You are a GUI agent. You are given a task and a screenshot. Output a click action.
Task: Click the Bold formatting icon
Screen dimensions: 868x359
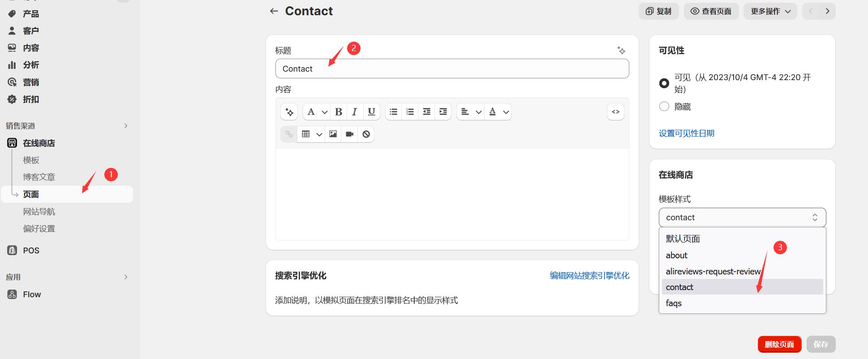339,112
